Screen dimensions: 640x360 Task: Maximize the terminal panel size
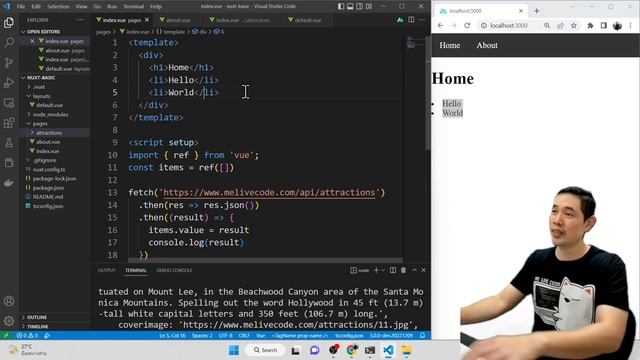414,270
